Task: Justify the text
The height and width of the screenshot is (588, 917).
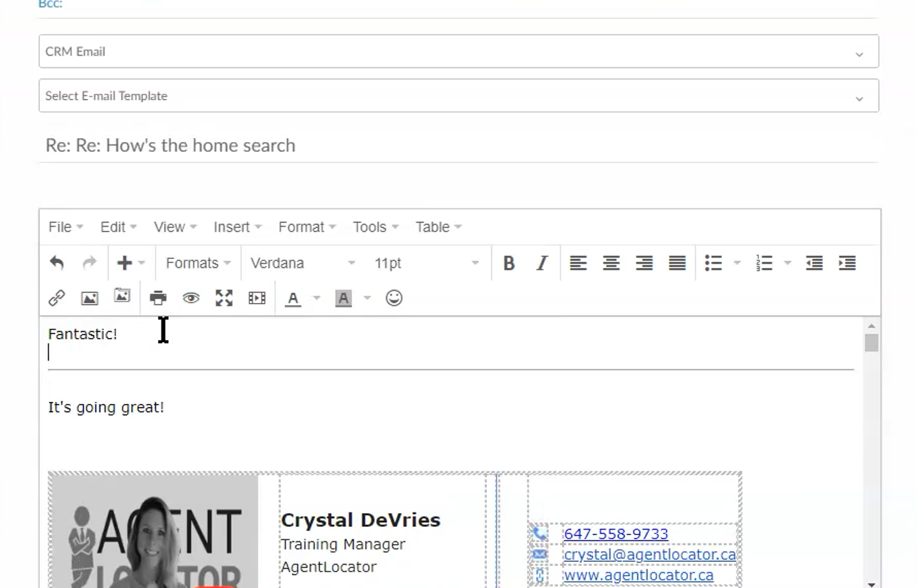Action: pyautogui.click(x=677, y=263)
